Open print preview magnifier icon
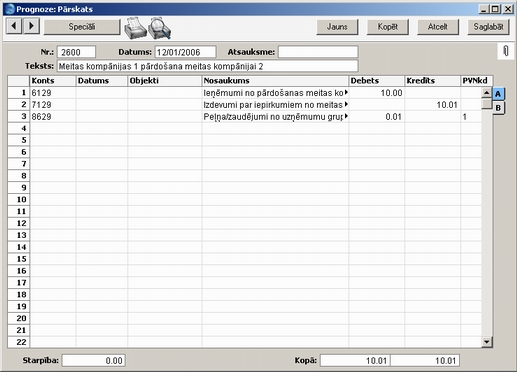517x372 pixels. 160,28
